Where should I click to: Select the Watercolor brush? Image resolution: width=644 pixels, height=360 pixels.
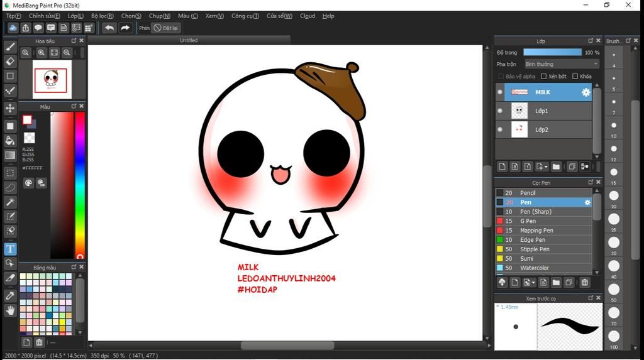544,268
